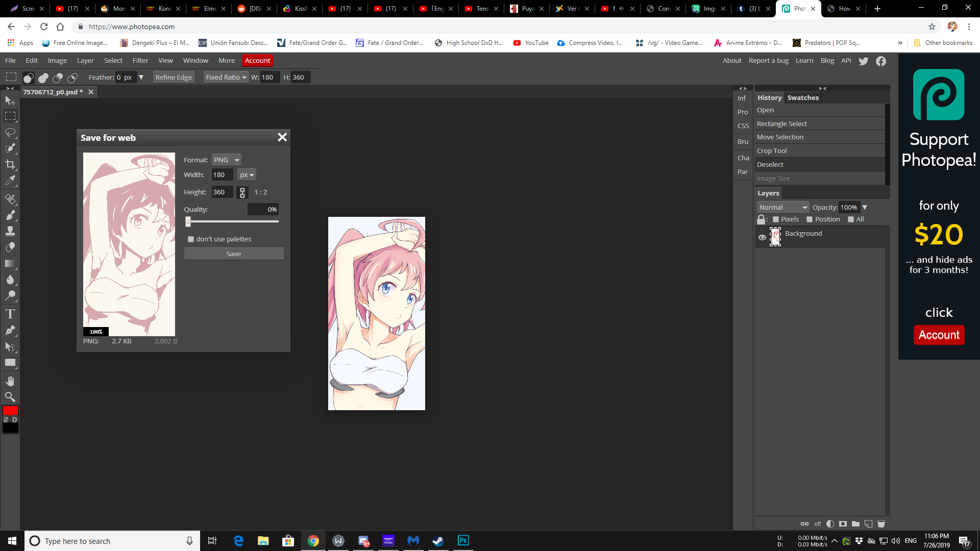This screenshot has width=980, height=551.
Task: Select the Gradient tool
Action: pos(10,263)
